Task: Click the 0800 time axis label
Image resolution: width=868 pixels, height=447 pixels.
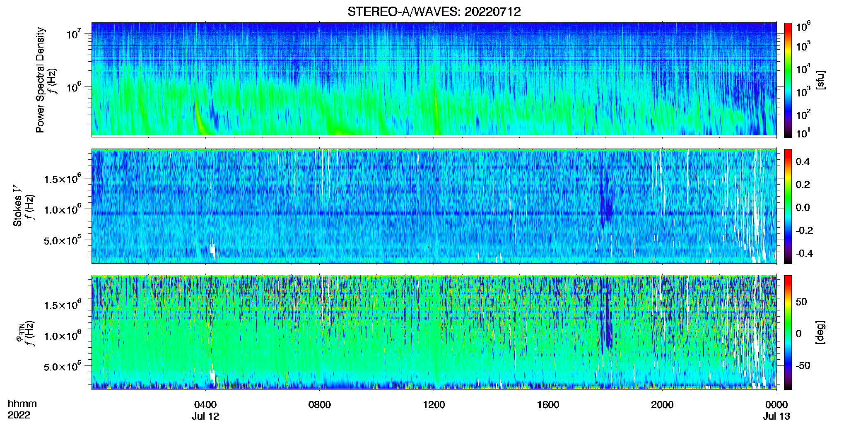Action: tap(320, 405)
